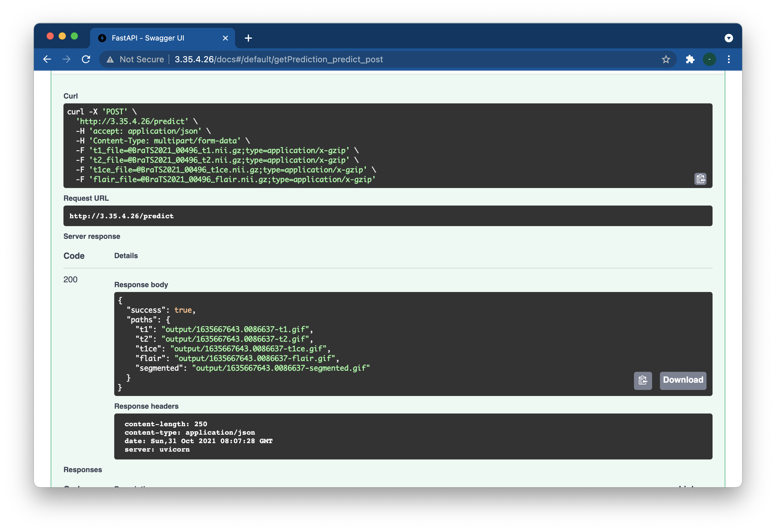Viewport: 776px width, 532px height.
Task: Select the FastAPI - Swagger UI tab
Action: tap(148, 38)
